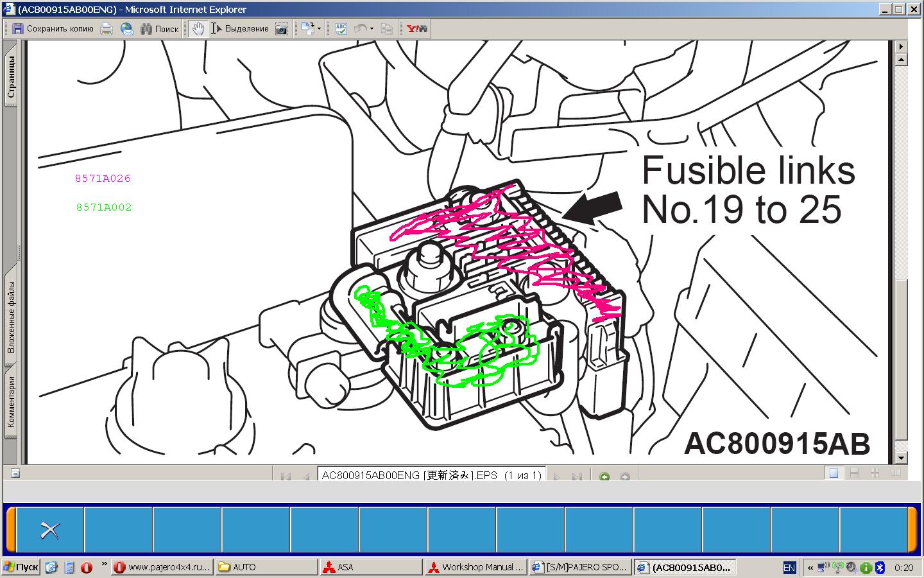
Task: Click the green previous view arrow
Action: (x=604, y=477)
